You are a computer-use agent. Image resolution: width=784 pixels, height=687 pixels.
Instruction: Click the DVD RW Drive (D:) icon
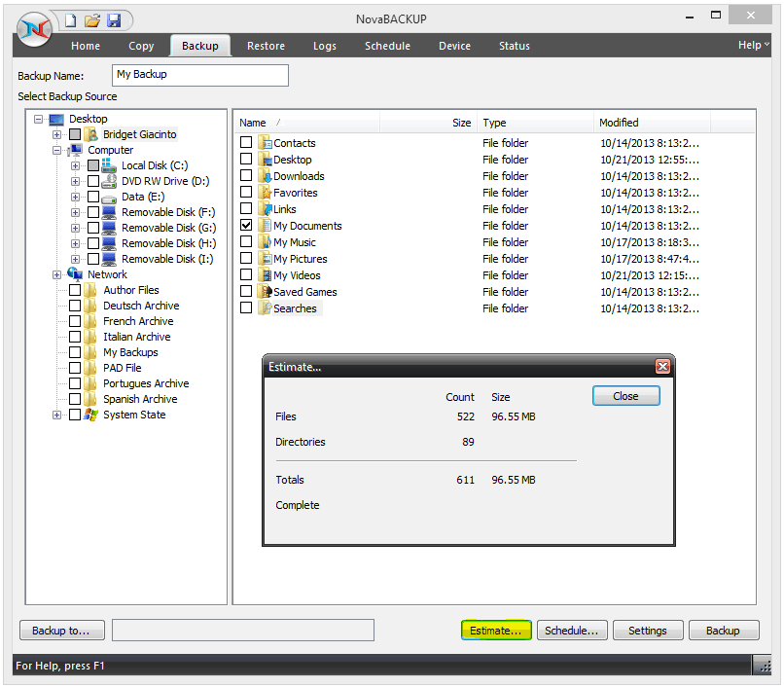109,181
